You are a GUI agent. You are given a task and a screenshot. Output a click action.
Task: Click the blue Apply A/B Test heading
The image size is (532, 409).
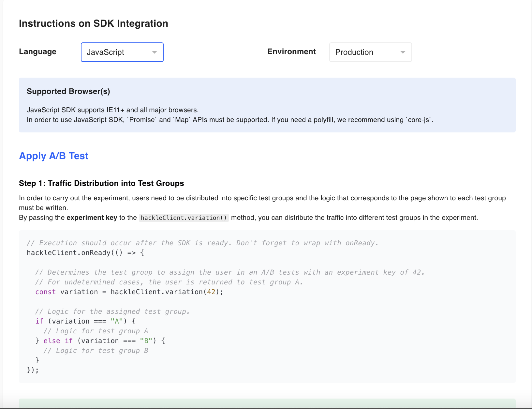[x=54, y=156]
